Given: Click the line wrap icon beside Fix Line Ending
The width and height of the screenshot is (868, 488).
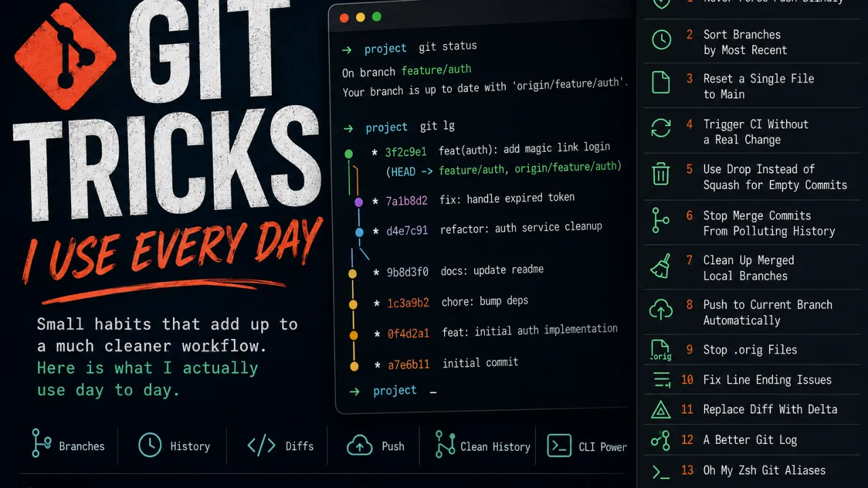Looking at the screenshot, I should [660, 380].
